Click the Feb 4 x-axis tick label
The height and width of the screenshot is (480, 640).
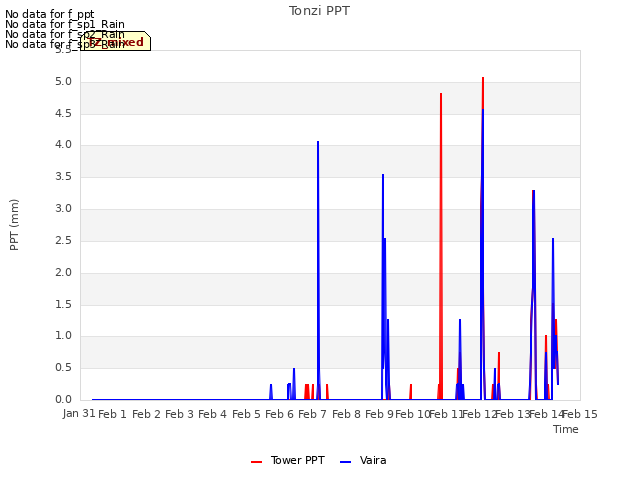coord(213,414)
